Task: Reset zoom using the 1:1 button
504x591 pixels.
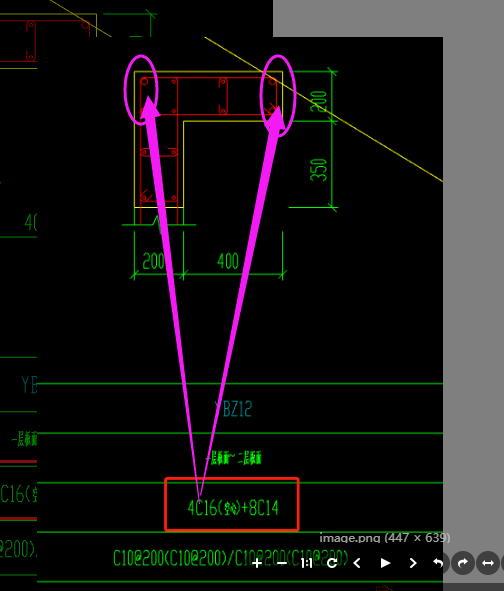Action: pos(306,563)
